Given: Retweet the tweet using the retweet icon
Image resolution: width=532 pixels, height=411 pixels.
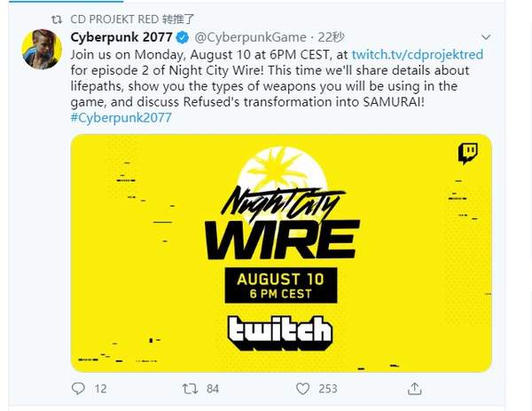Looking at the screenshot, I should 190,389.
